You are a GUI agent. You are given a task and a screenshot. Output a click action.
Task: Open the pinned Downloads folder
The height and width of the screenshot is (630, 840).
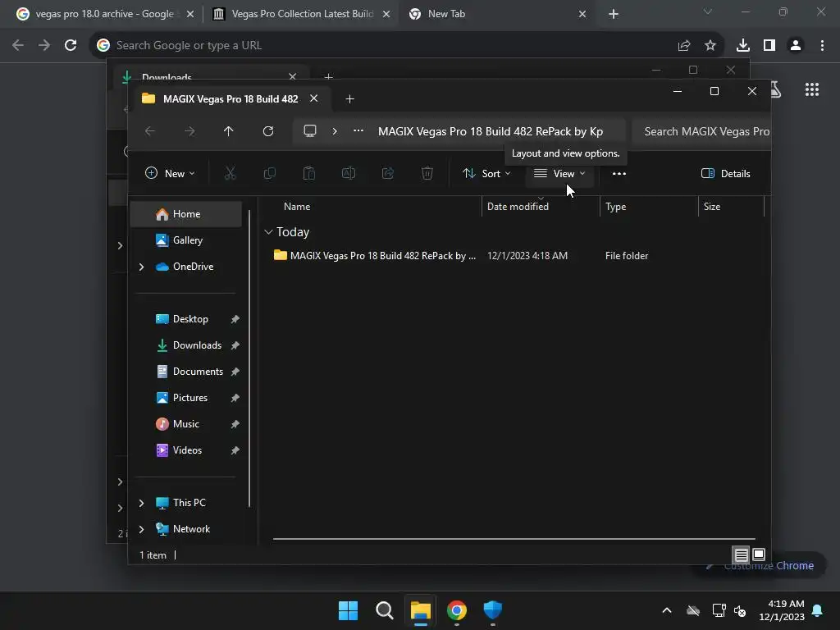[189, 345]
